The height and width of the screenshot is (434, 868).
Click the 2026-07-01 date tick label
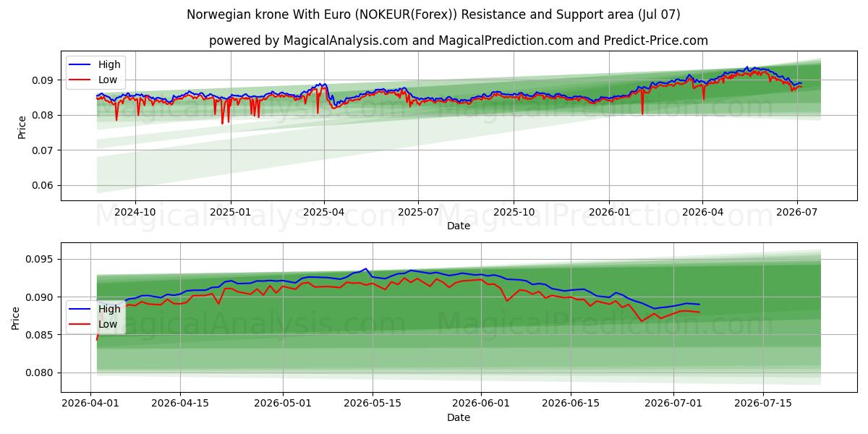click(x=674, y=405)
